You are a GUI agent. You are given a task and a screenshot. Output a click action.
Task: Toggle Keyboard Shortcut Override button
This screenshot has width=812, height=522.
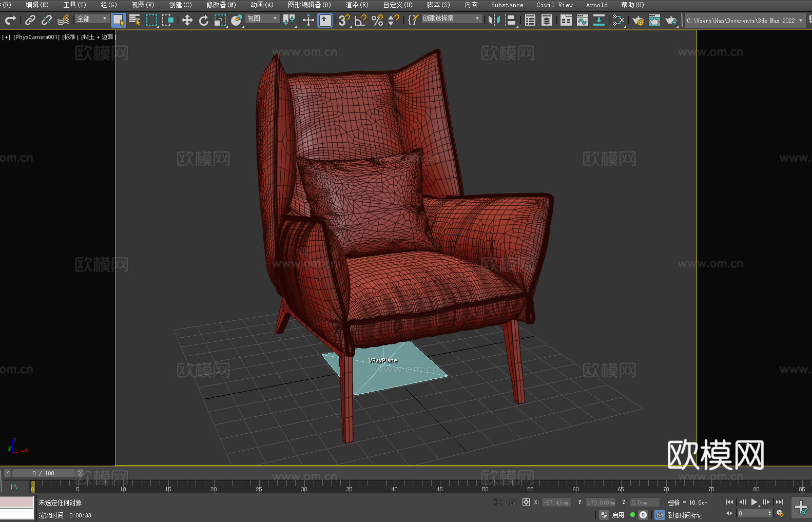tap(325, 20)
